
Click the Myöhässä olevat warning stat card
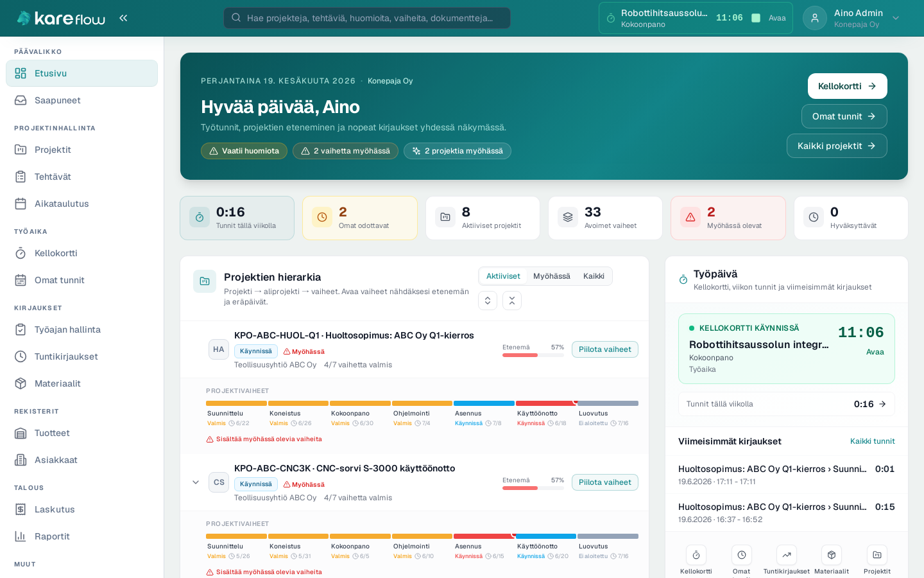[728, 218]
